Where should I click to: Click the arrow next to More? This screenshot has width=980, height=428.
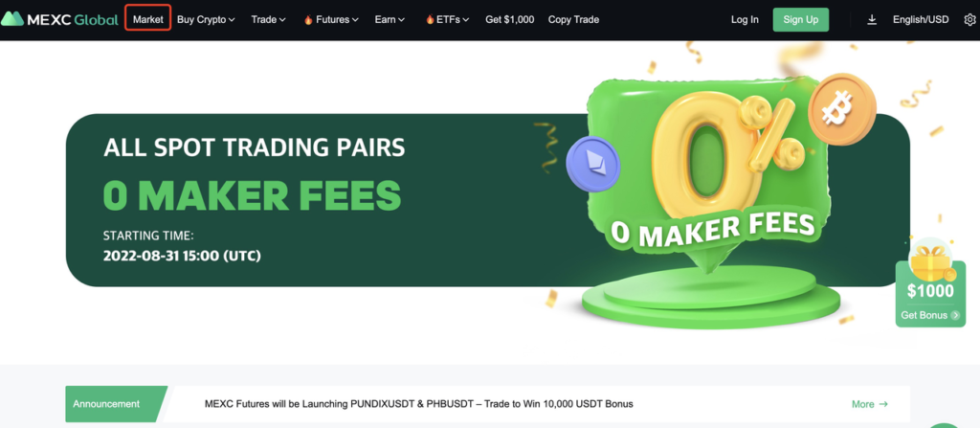pos(883,404)
